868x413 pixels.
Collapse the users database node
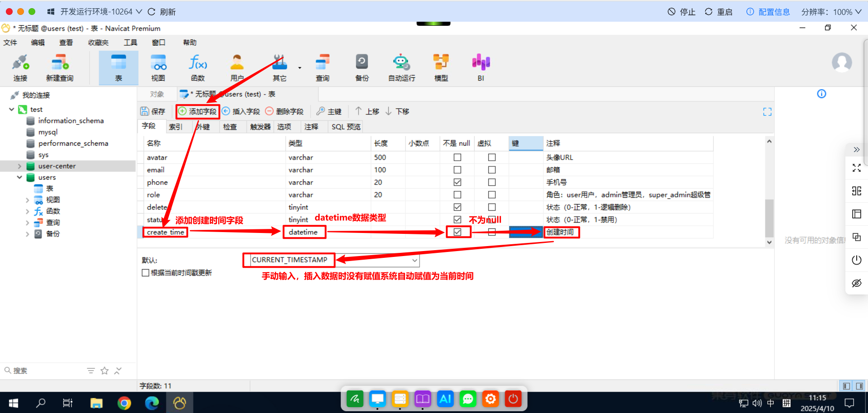click(19, 177)
